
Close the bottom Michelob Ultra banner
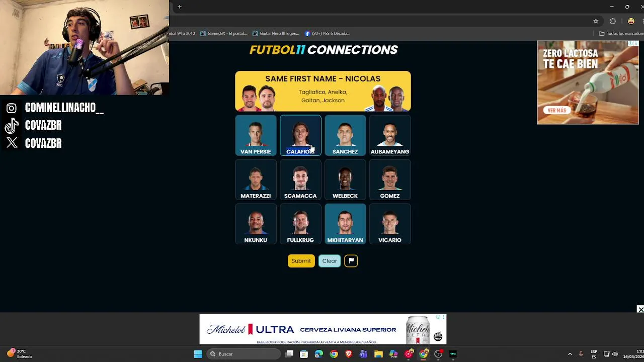(x=640, y=309)
